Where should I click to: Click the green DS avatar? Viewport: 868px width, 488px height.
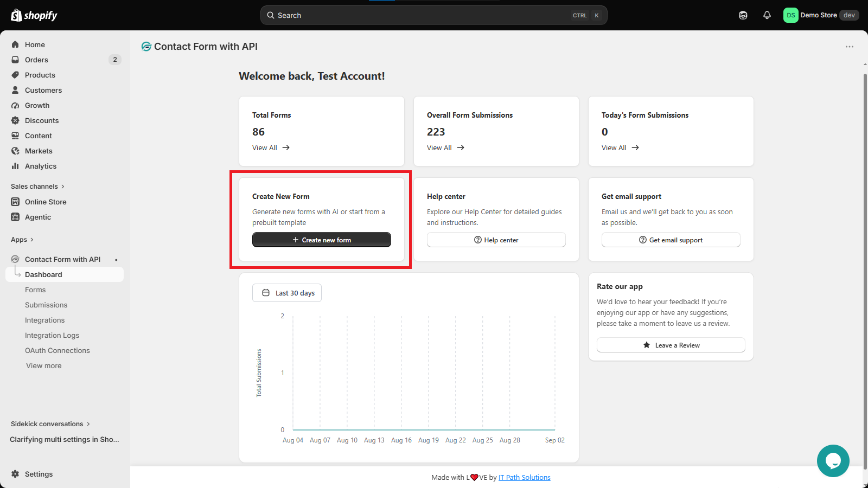click(791, 15)
